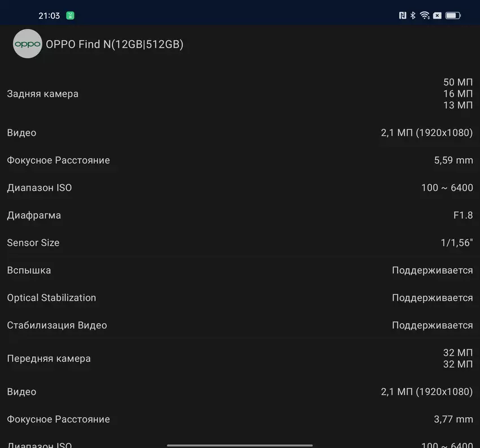Tap the no-SIM X status icon
The height and width of the screenshot is (448, 480).
pyautogui.click(x=437, y=16)
